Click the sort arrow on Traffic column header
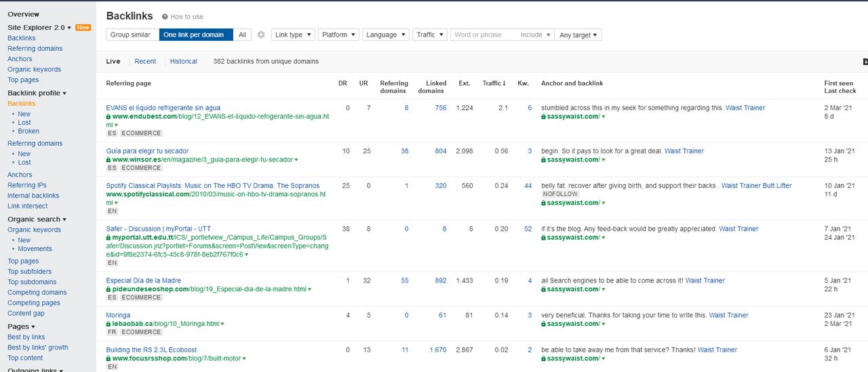868x372 pixels. pos(504,83)
